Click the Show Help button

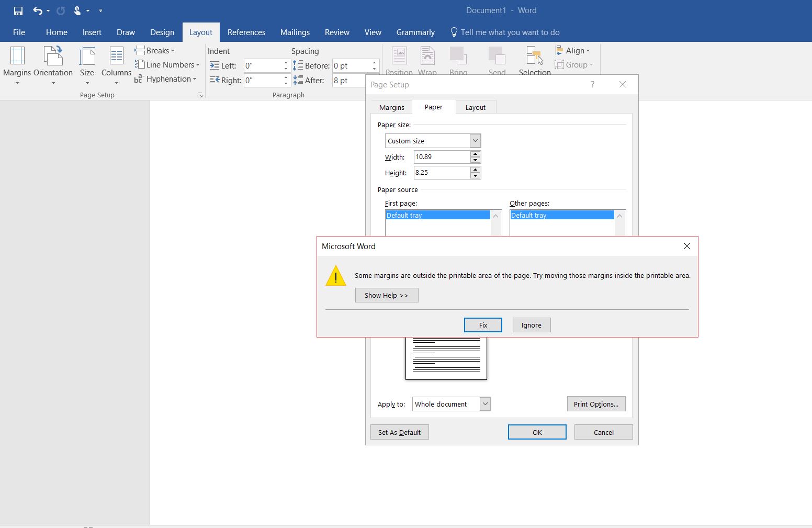pos(387,295)
